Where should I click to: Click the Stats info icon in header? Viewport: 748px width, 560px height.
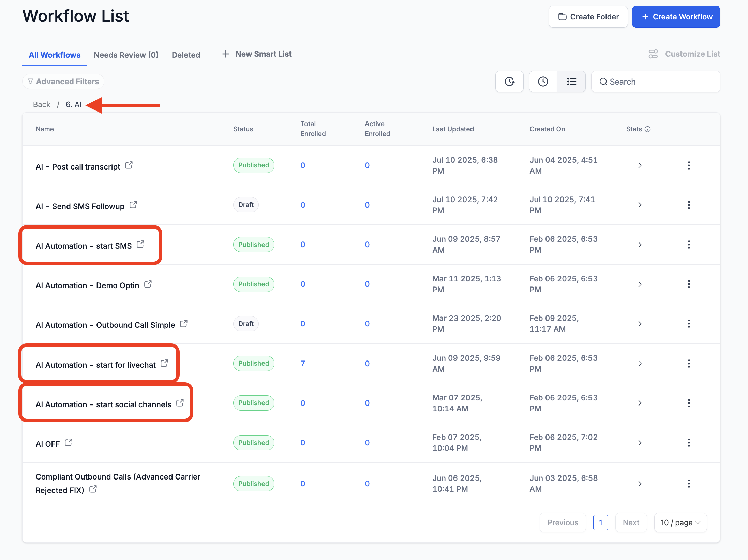pyautogui.click(x=648, y=129)
